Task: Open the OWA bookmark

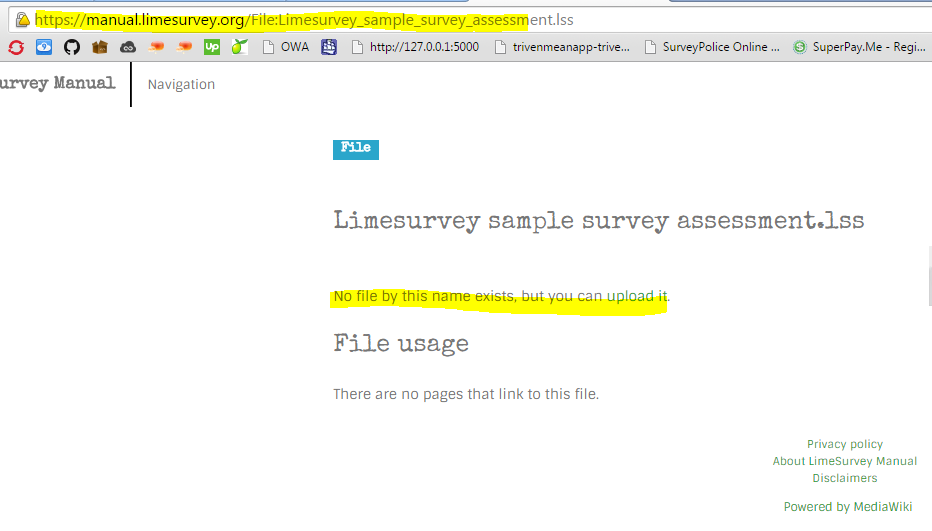Action: click(x=286, y=47)
